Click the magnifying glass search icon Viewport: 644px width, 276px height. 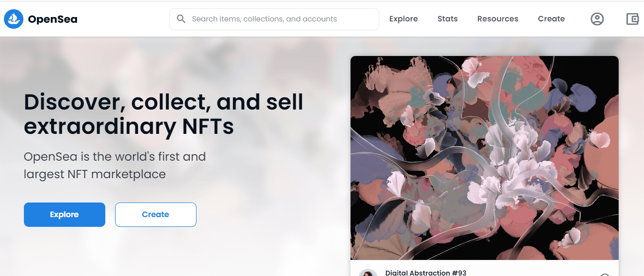[181, 19]
